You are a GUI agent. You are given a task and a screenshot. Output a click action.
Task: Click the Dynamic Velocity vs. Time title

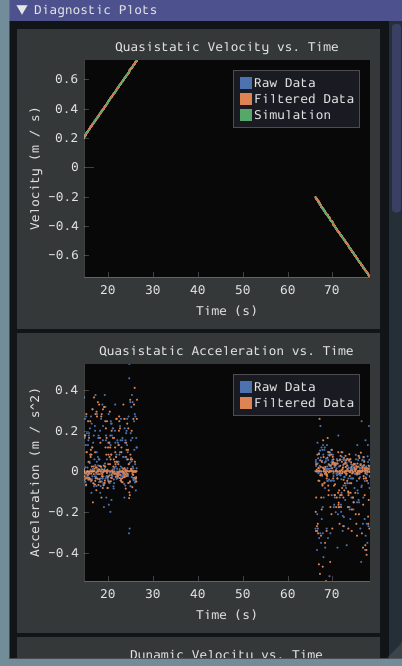pos(226,654)
